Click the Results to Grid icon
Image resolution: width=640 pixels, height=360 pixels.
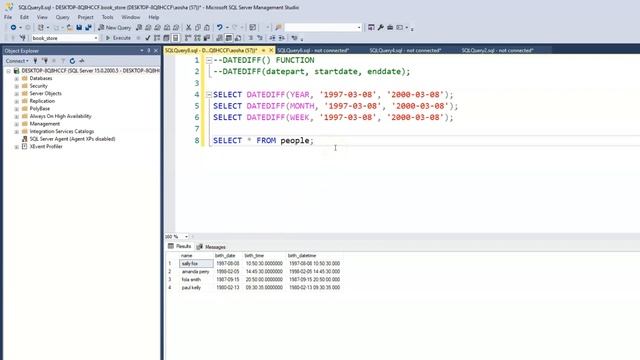(x=229, y=38)
